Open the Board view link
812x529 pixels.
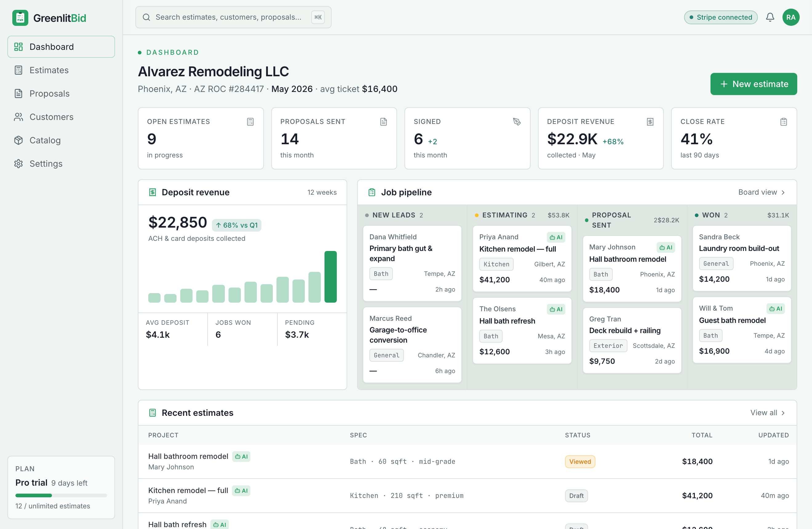click(x=761, y=192)
